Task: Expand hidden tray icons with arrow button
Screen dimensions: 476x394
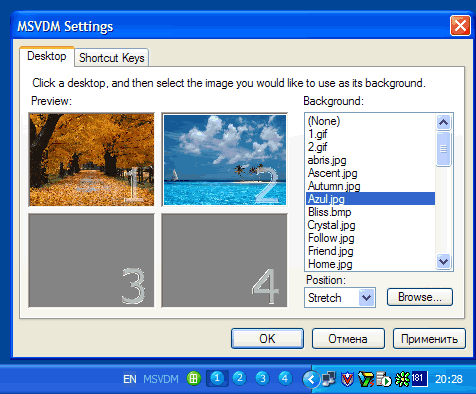Action: coord(311,379)
